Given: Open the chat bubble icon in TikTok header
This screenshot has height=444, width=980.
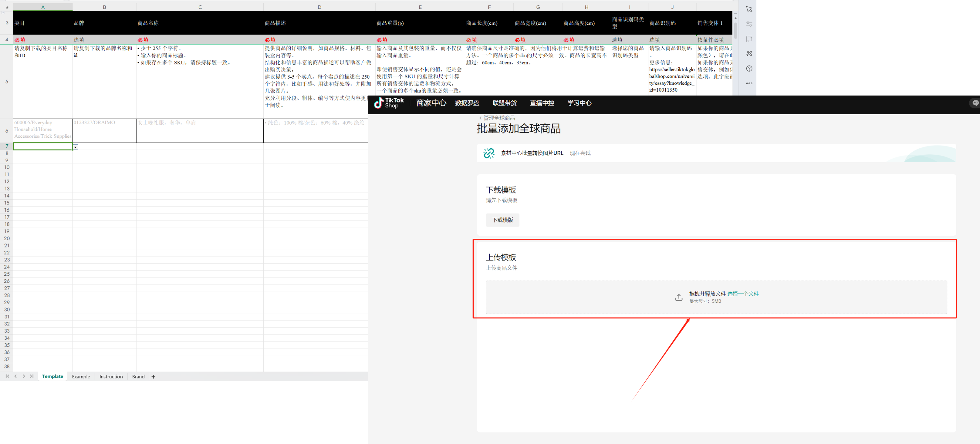Looking at the screenshot, I should pyautogui.click(x=975, y=103).
